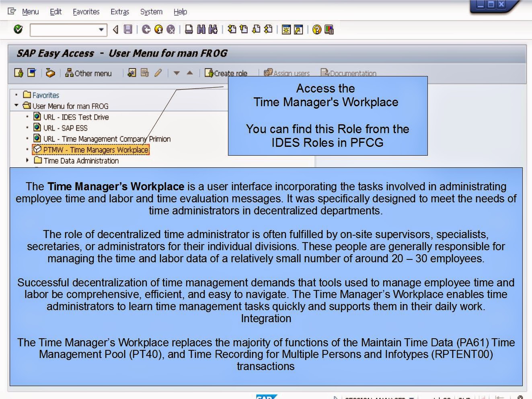
Task: Open the Print icon
Action: (x=189, y=29)
